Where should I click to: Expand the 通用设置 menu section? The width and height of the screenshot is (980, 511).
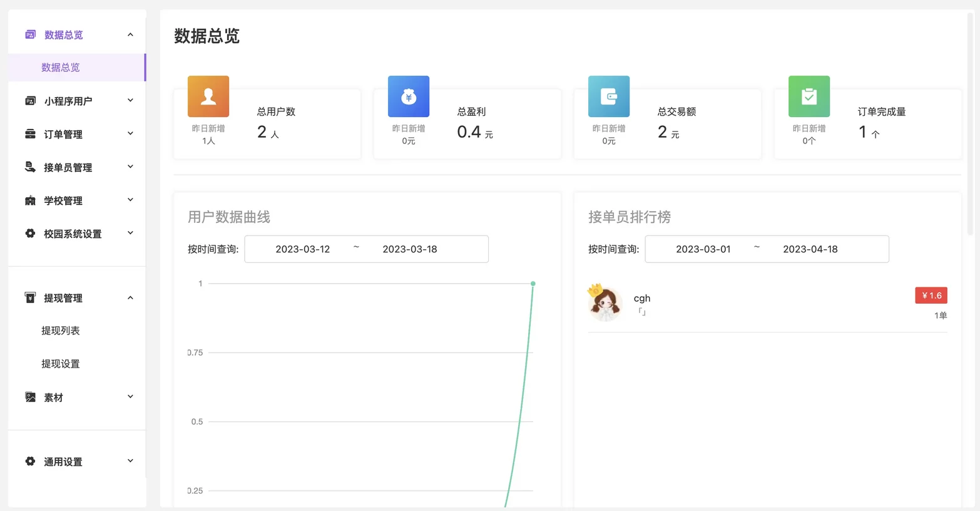pos(130,461)
